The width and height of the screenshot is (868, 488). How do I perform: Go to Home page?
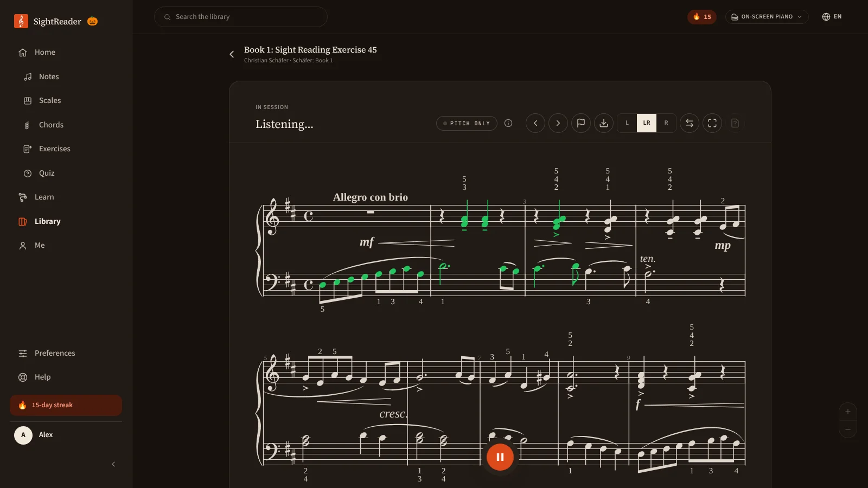pos(66,52)
